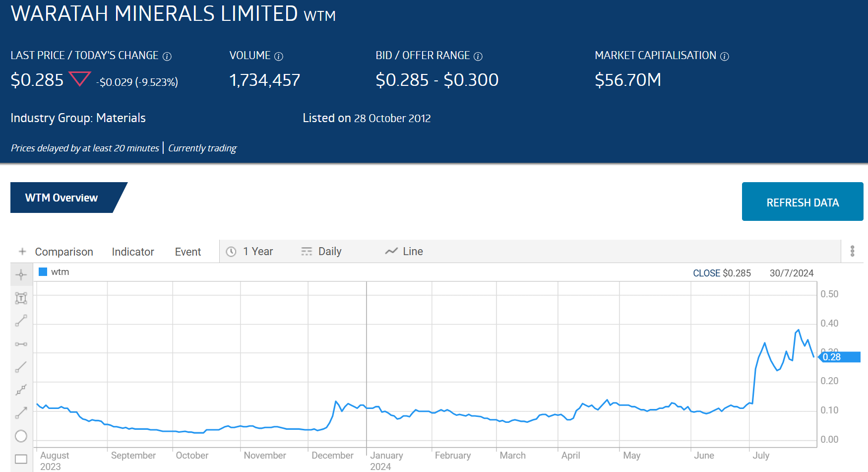The image size is (868, 472).
Task: Click the CLOSE $0.285 readout
Action: tap(722, 273)
